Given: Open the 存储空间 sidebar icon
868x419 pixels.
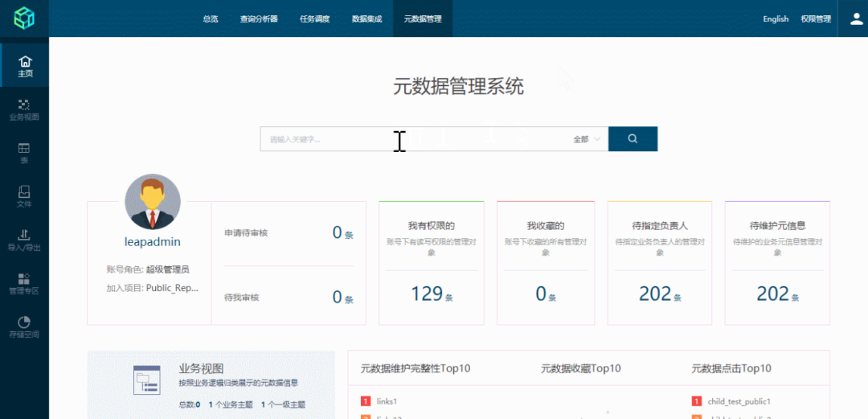Looking at the screenshot, I should tap(24, 327).
